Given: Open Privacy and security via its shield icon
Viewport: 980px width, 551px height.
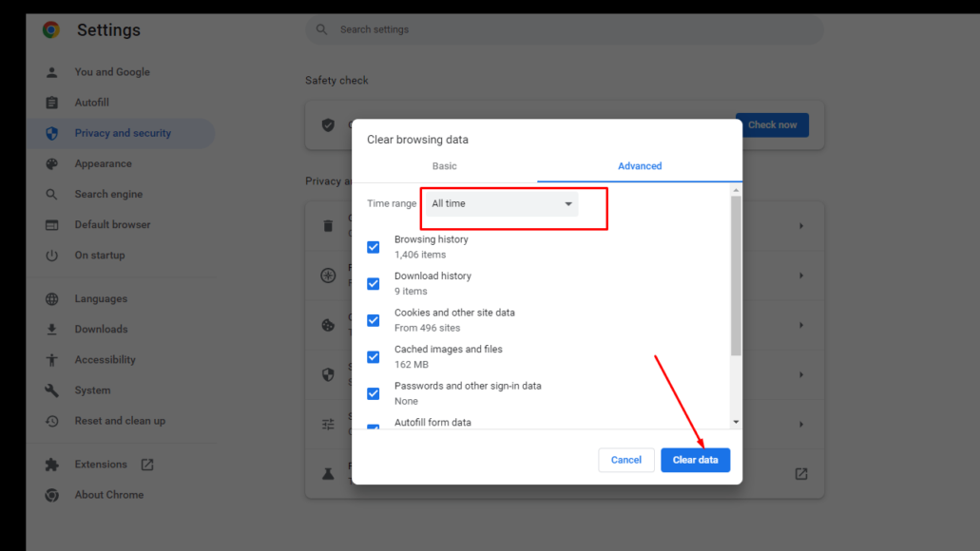Looking at the screenshot, I should (x=51, y=133).
